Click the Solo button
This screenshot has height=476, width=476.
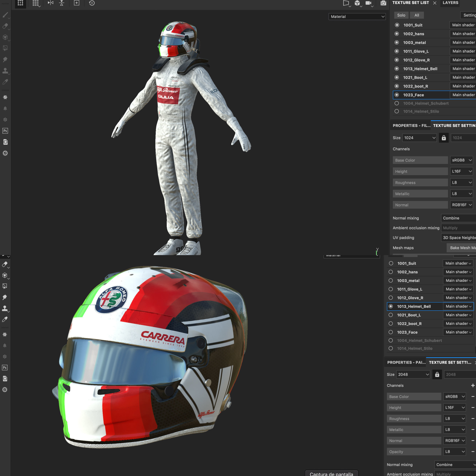[x=401, y=15]
